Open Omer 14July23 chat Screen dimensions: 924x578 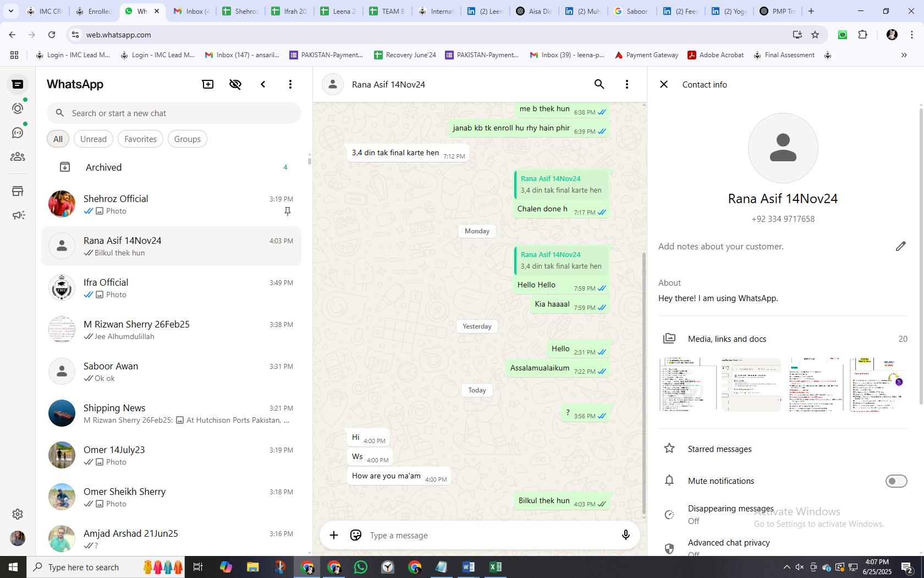(x=172, y=455)
